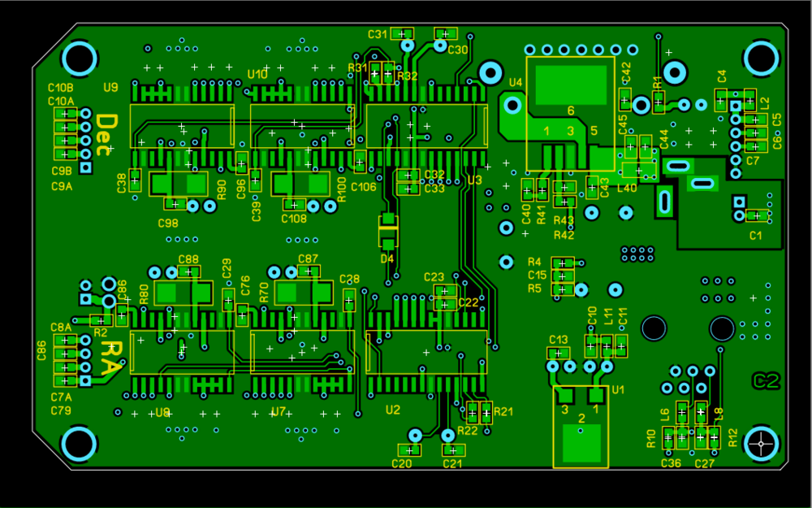This screenshot has width=812, height=508.
Task: Select the R31 reference text
Action: tap(357, 67)
